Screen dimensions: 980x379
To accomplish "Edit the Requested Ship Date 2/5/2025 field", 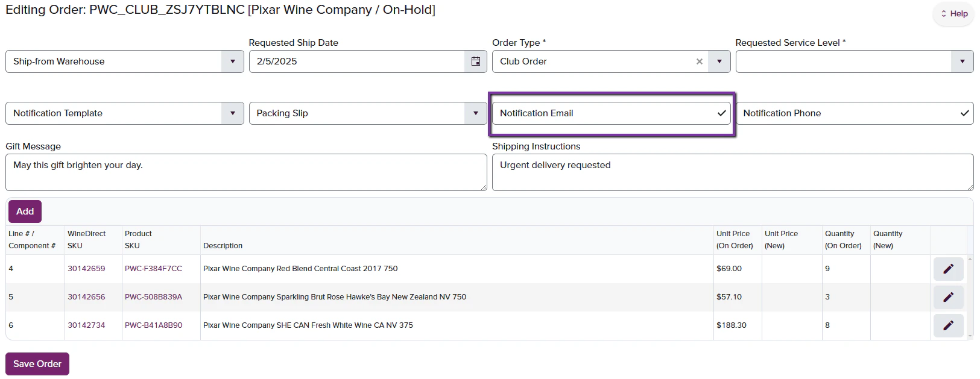I will [357, 61].
